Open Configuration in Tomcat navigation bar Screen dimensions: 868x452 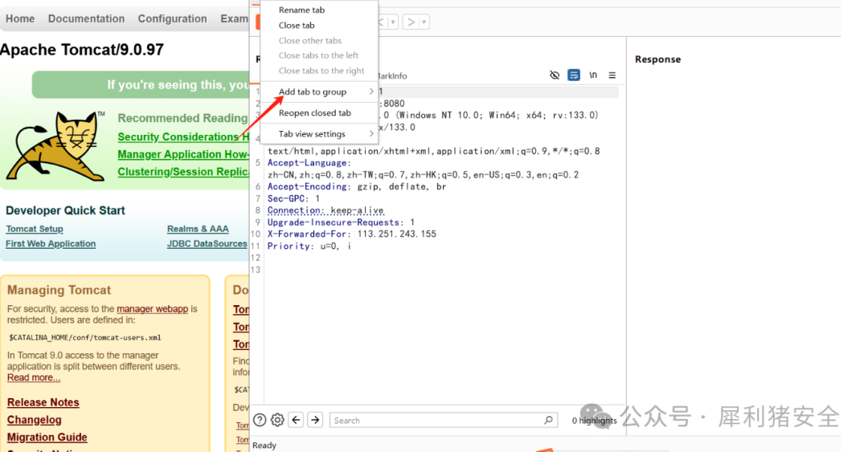coord(172,18)
